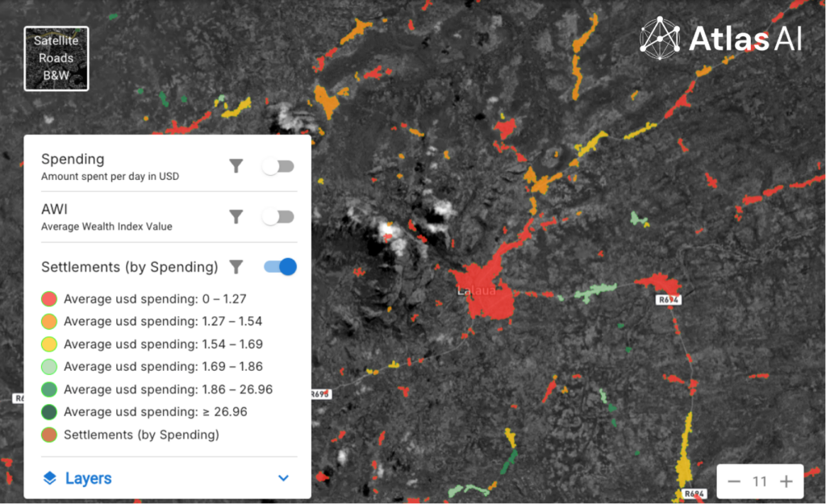
Task: Zoom out with the minus icon
Action: (x=733, y=481)
